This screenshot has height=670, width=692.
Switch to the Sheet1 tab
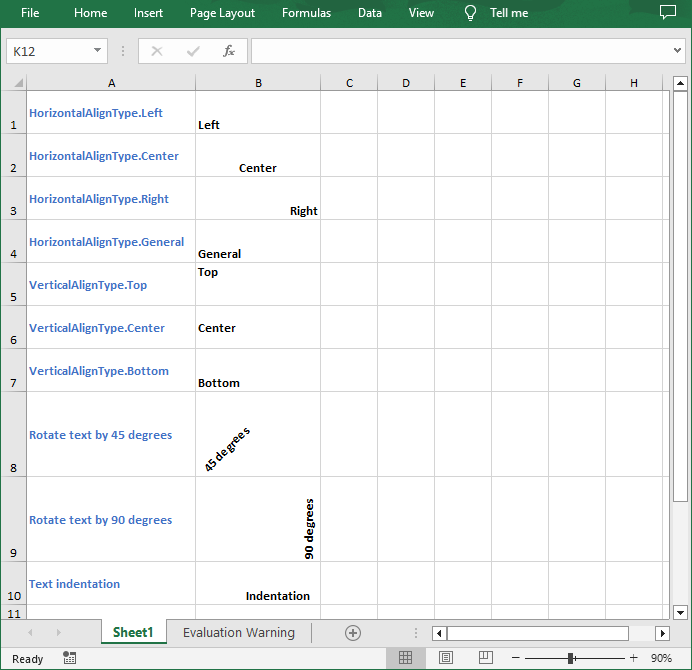pos(133,632)
